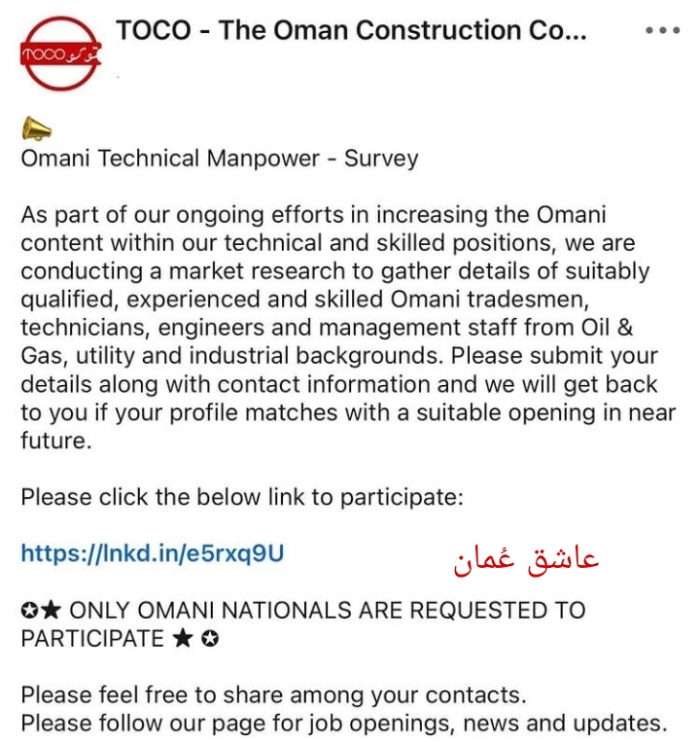
Task: Click "Please click the below link" text
Action: click(x=242, y=497)
